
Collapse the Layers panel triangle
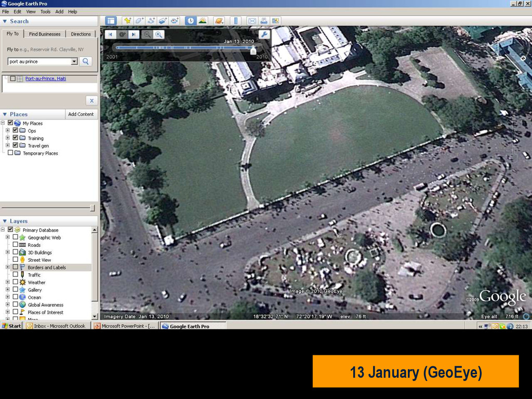tap(5, 221)
